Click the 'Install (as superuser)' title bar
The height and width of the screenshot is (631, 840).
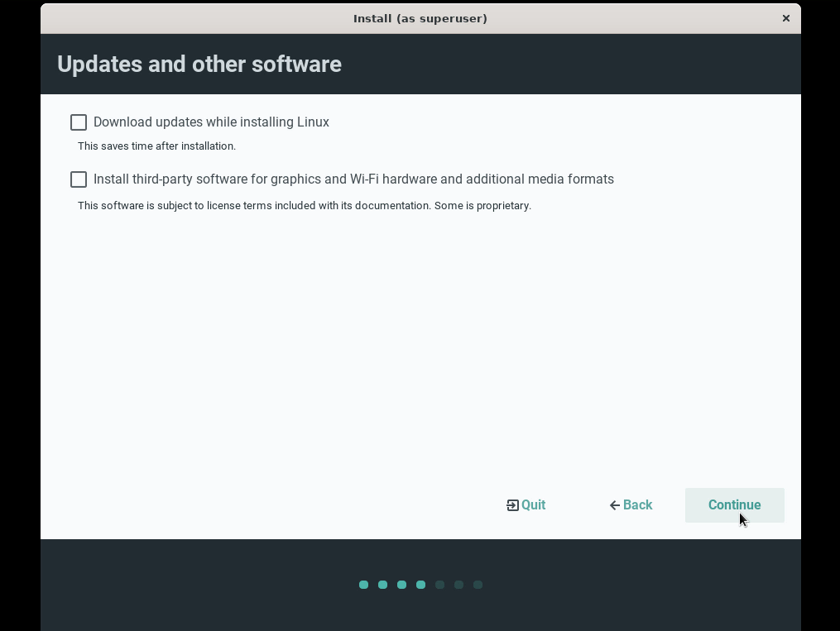420,19
